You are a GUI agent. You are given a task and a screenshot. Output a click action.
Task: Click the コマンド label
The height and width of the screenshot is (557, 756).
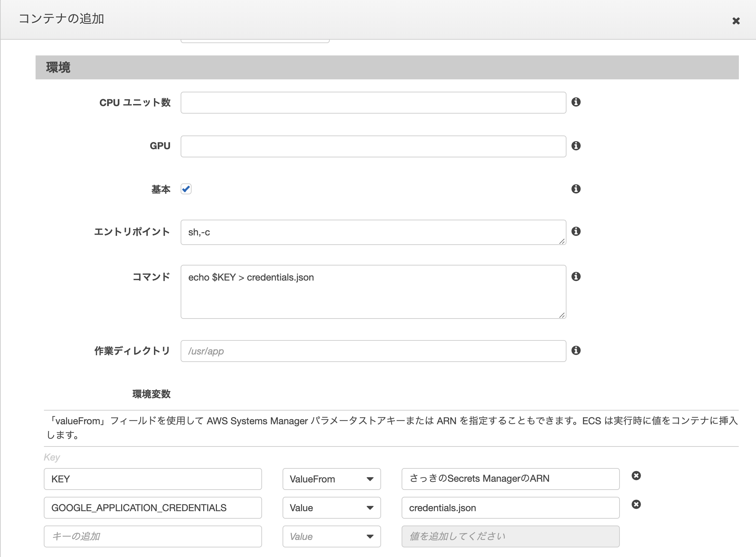tap(151, 277)
